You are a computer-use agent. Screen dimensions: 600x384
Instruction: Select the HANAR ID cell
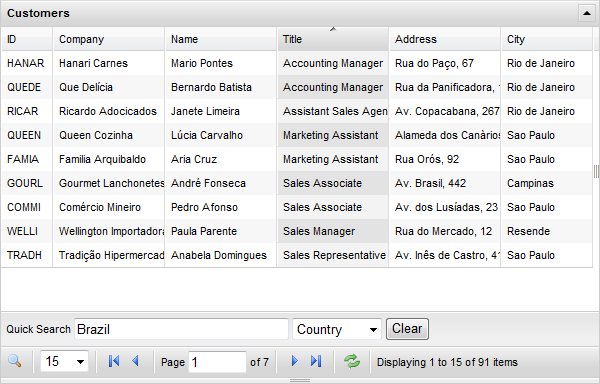(x=26, y=63)
